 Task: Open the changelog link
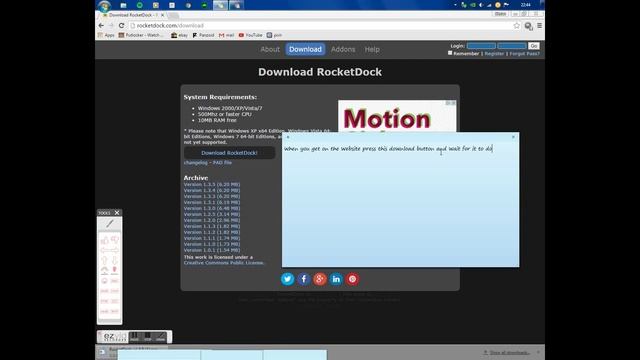tap(196, 162)
